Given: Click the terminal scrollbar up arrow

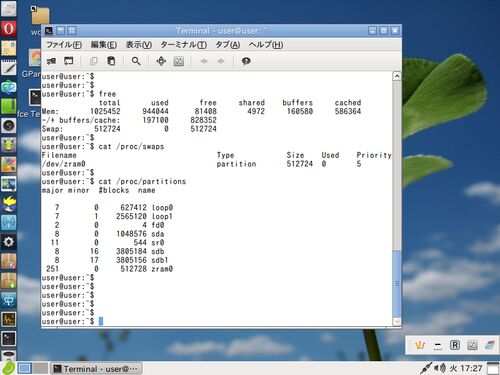Looking at the screenshot, I should [397, 76].
